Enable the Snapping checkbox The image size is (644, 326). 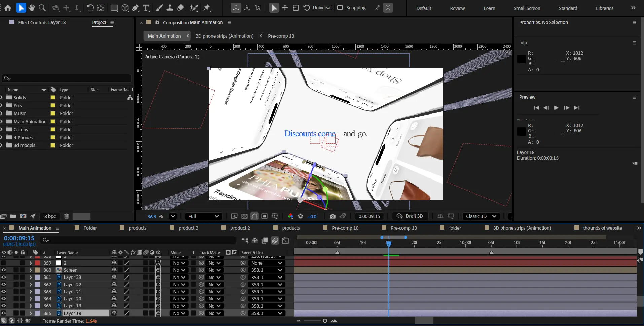340,8
